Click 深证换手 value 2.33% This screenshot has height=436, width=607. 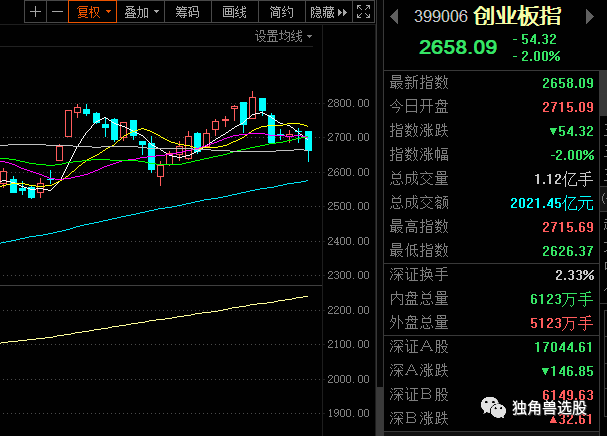[x=574, y=275]
